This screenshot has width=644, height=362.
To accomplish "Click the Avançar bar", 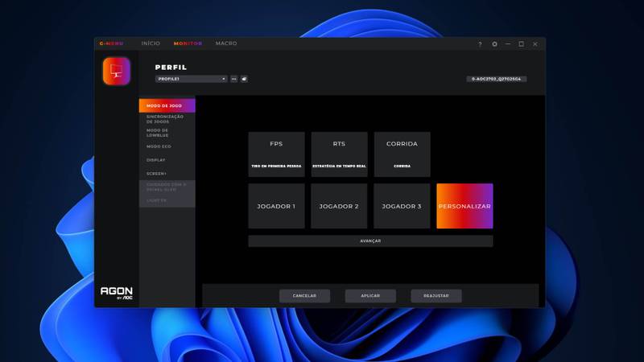I will pos(370,241).
